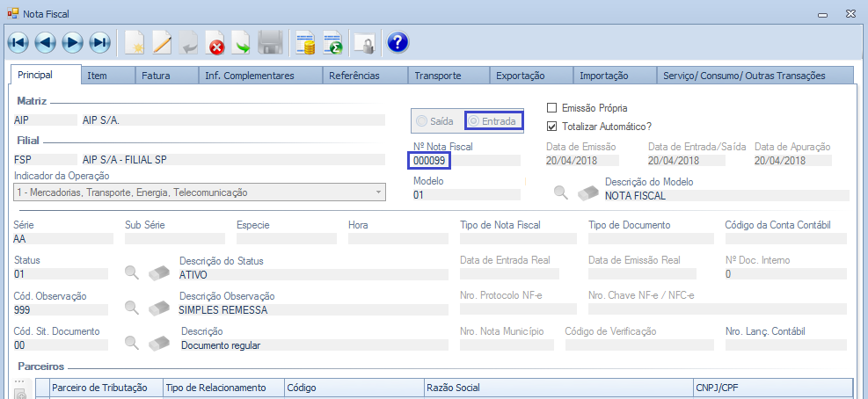Open Serviço/ Consumo/ Outras Transações tab
This screenshot has height=399, width=868.
point(755,76)
